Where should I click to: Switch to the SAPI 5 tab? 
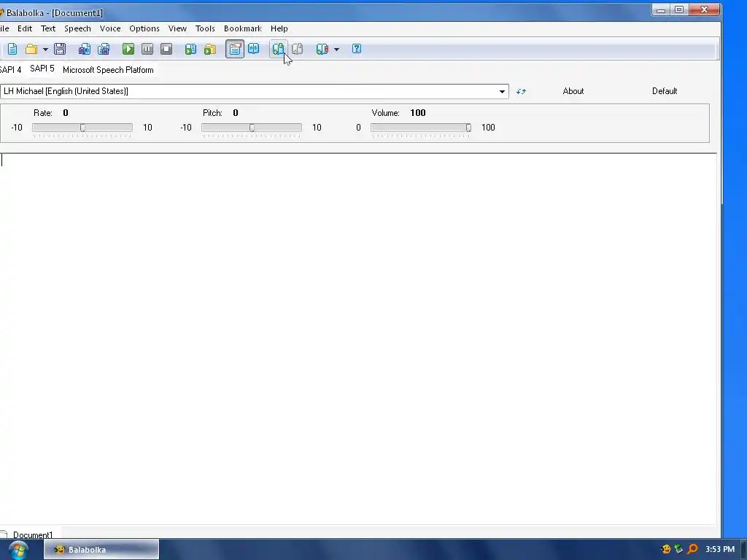pos(42,69)
